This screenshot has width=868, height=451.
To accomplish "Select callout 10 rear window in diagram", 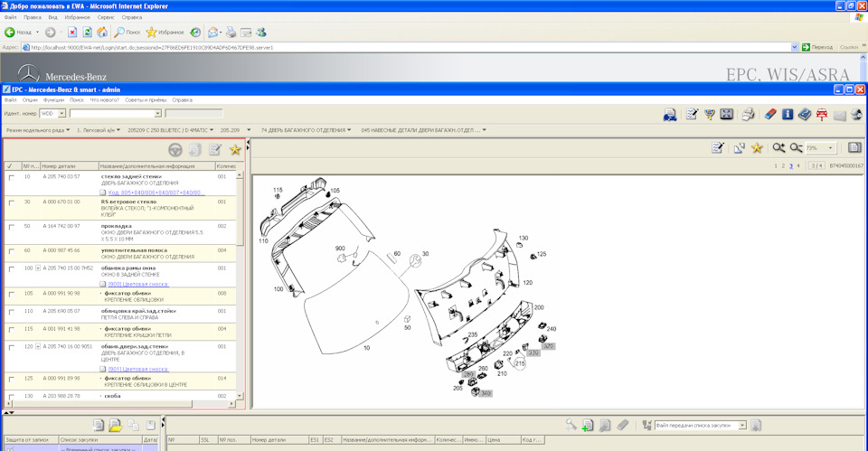I will coord(366,348).
